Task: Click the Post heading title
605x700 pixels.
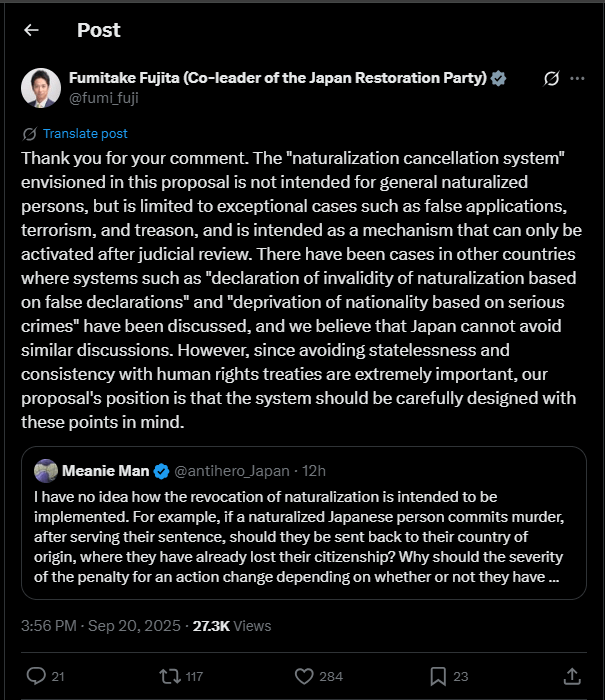Action: click(99, 30)
